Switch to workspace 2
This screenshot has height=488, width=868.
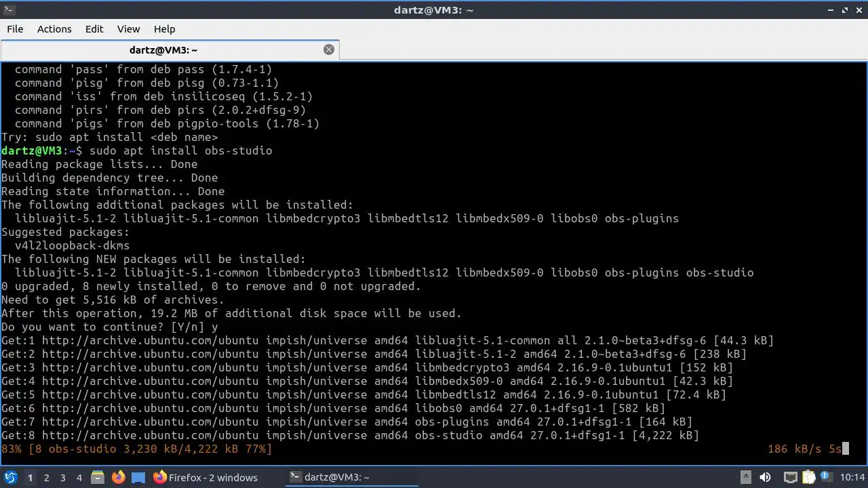point(46,478)
